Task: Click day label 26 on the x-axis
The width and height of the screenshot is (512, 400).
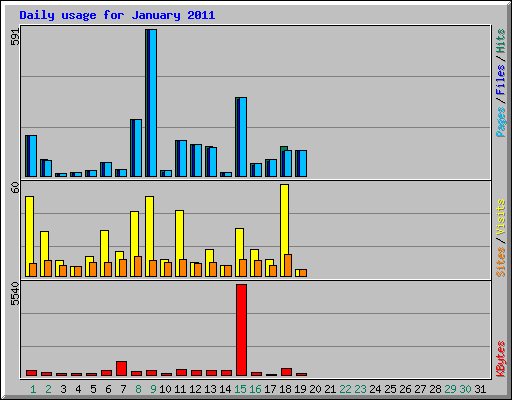Action: tap(405, 389)
